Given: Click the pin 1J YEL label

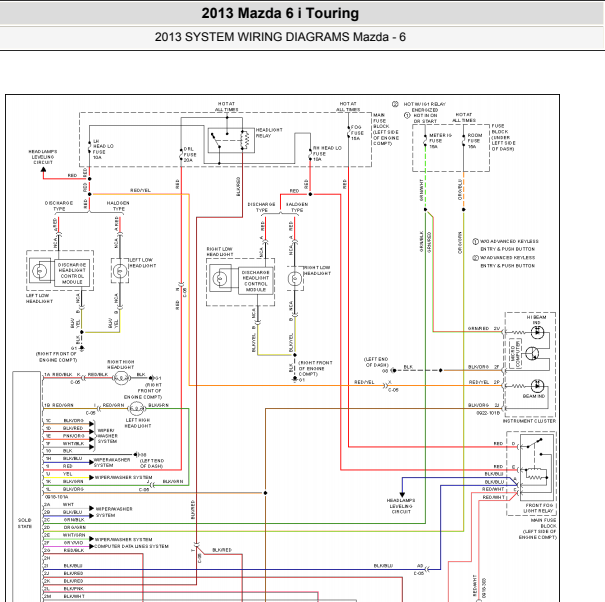Looking at the screenshot, I should [x=59, y=474].
